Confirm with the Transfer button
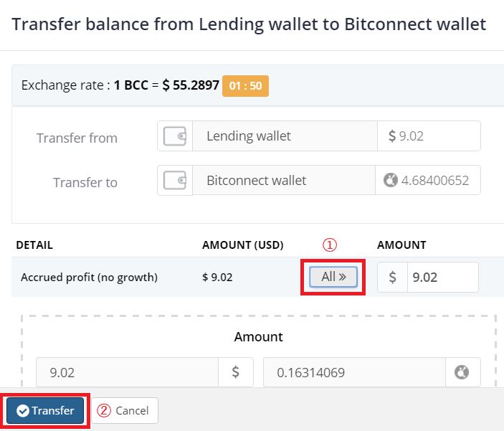504x431 pixels. (x=46, y=411)
